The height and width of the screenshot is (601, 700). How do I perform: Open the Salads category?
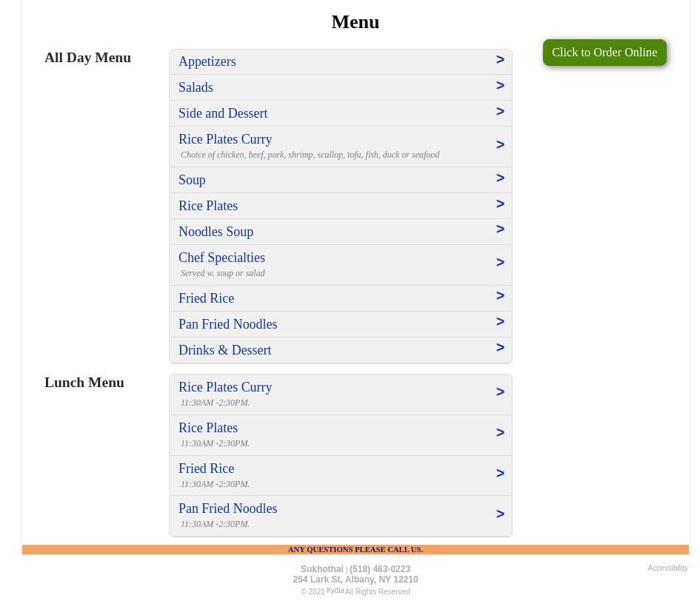[x=196, y=87]
